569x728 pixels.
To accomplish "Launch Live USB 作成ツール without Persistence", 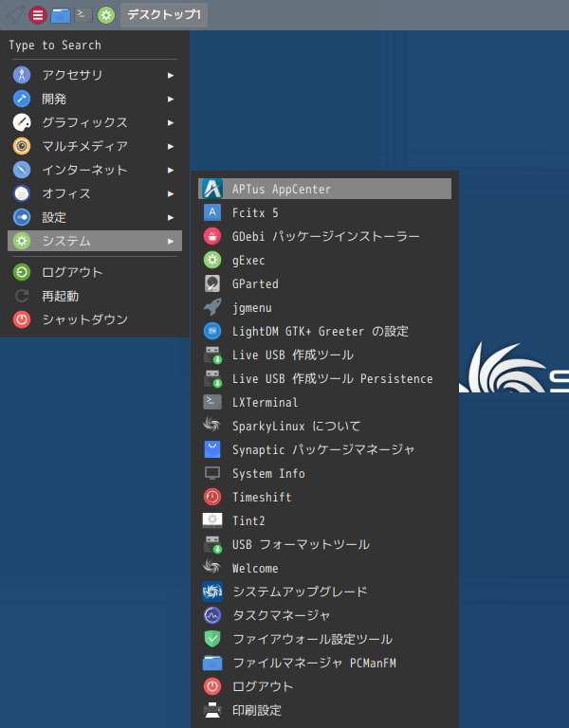I will pos(324,355).
